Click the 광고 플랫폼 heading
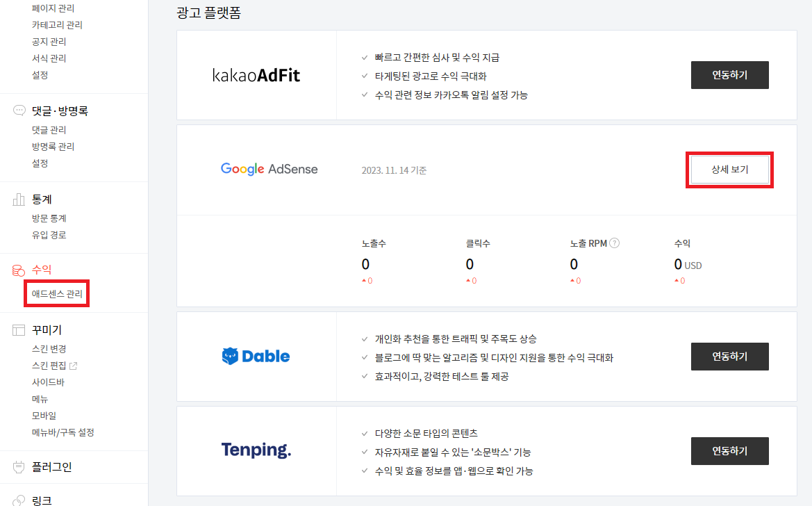 (208, 13)
